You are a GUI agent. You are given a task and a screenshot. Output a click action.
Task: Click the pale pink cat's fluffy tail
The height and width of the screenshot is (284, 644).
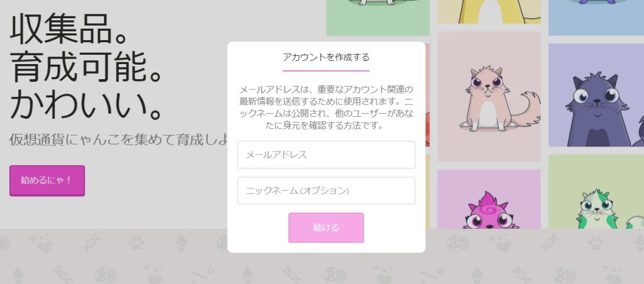[x=528, y=109]
